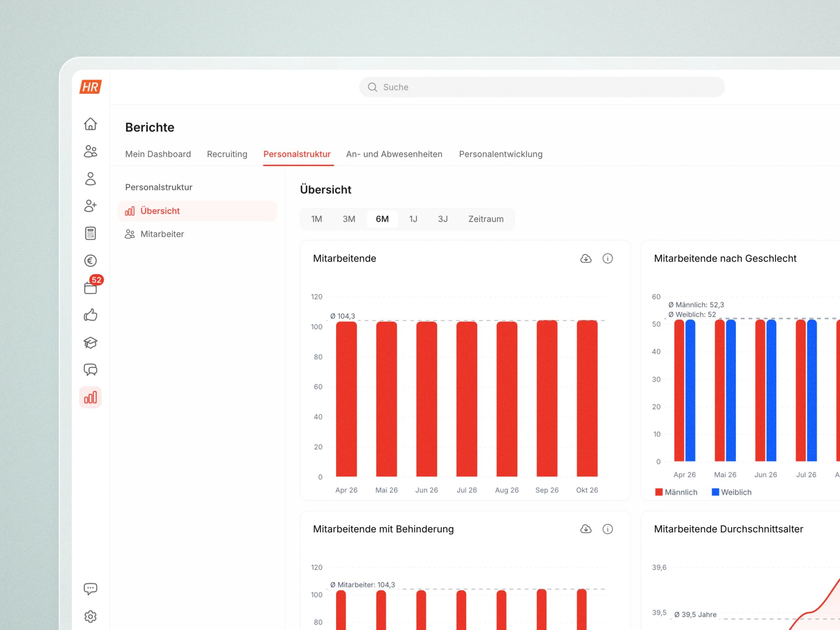Toggle the Männlich legend entry
The image size is (840, 630).
pyautogui.click(x=676, y=492)
